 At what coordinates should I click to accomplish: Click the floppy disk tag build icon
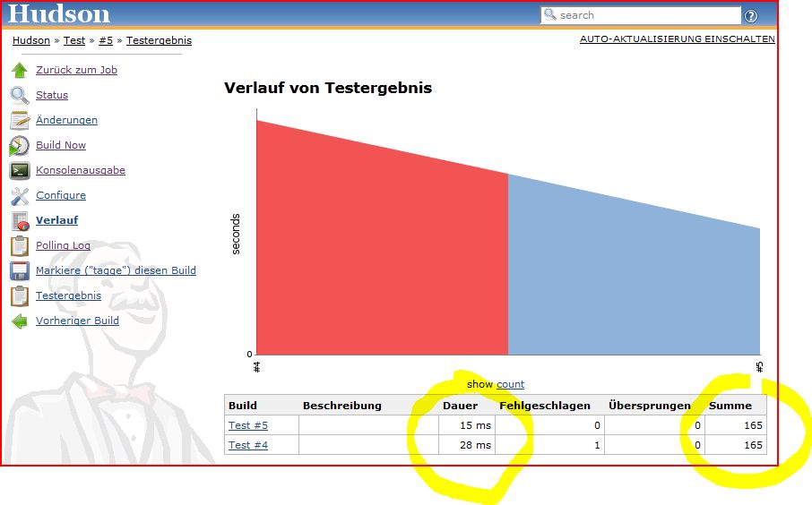[20, 270]
